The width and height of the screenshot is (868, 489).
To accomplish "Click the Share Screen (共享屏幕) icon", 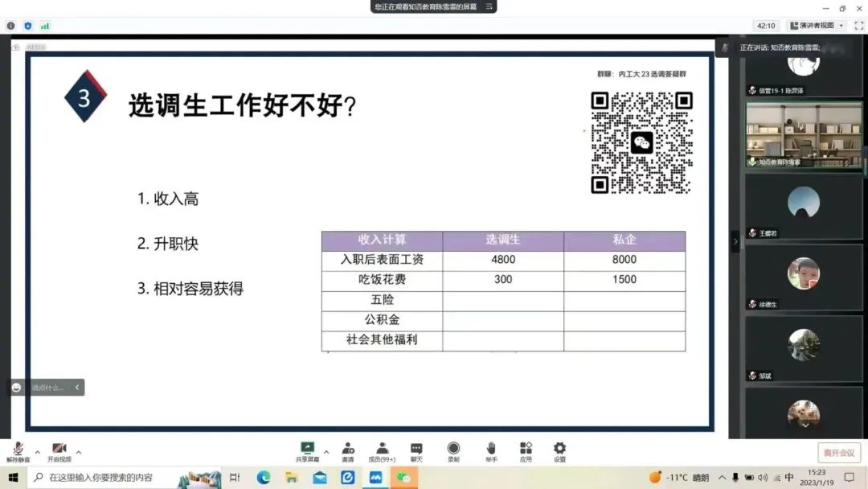I will [x=307, y=449].
